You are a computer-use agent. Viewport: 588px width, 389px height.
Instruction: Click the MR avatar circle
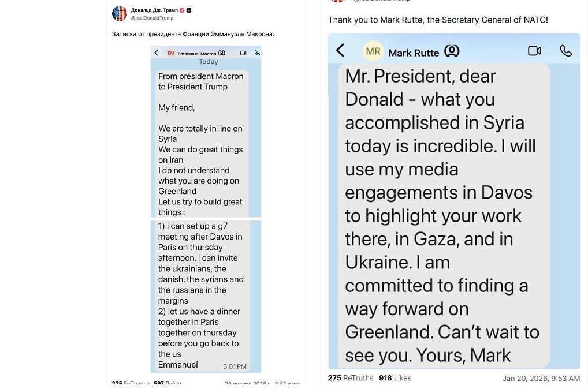click(x=373, y=51)
